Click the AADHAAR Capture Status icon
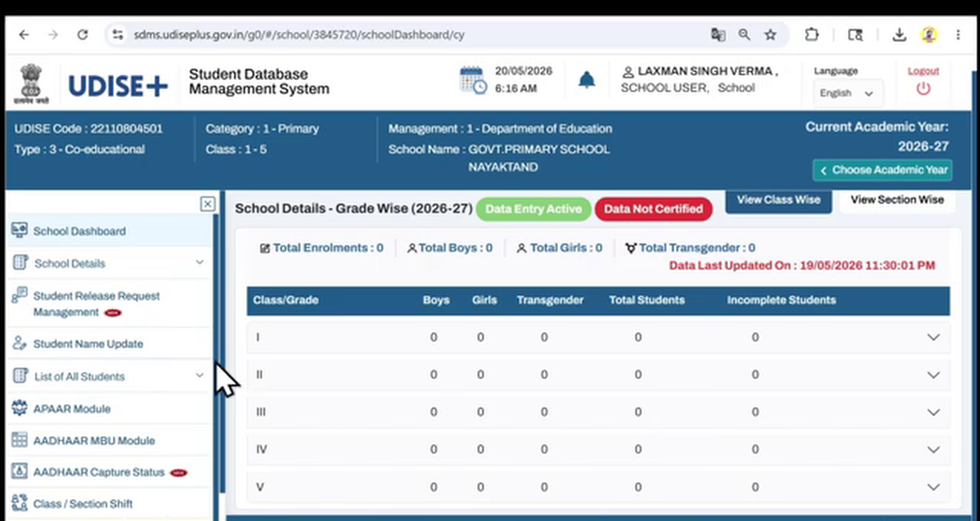 19,471
